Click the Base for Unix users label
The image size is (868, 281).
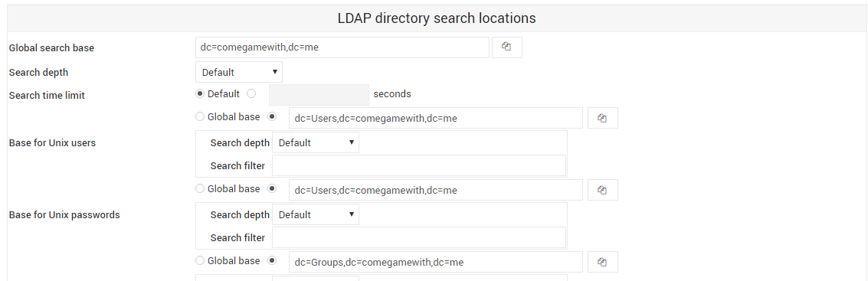[x=53, y=142]
